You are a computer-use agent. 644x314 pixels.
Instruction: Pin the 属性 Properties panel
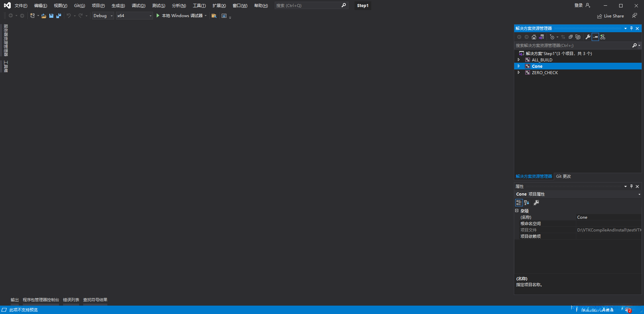(631, 187)
